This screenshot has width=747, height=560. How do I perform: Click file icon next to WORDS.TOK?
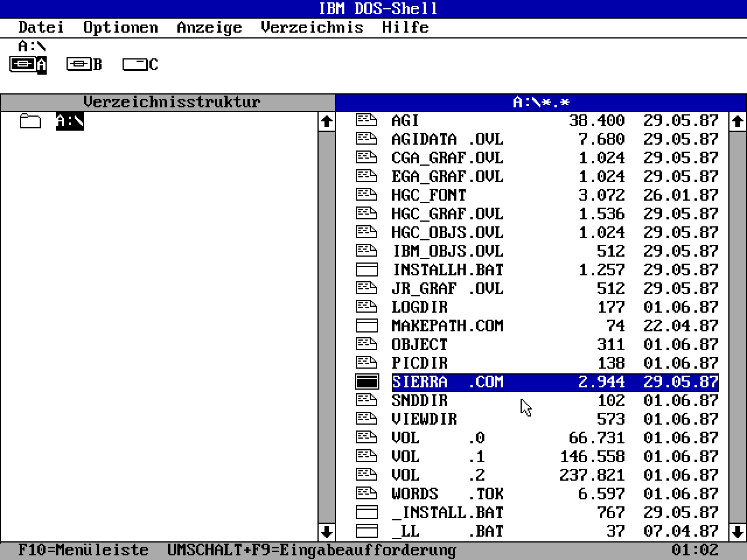coord(366,494)
